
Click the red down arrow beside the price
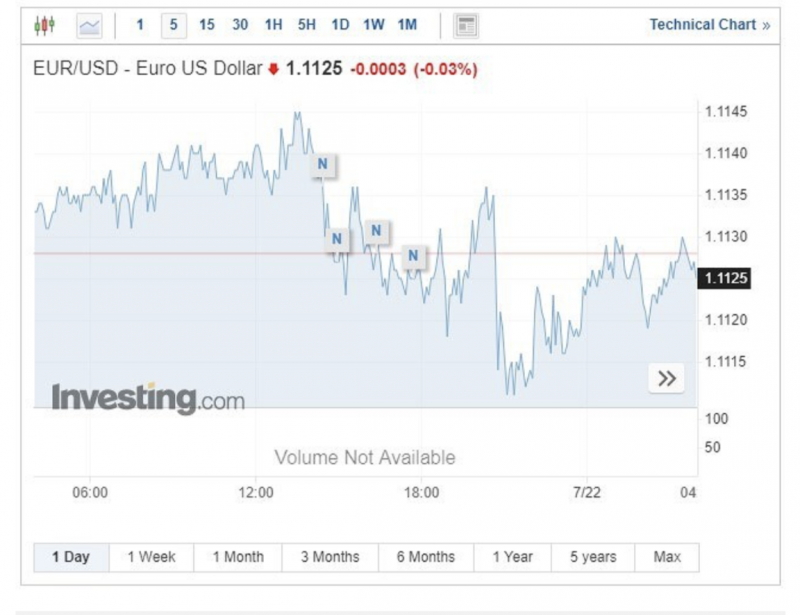273,70
